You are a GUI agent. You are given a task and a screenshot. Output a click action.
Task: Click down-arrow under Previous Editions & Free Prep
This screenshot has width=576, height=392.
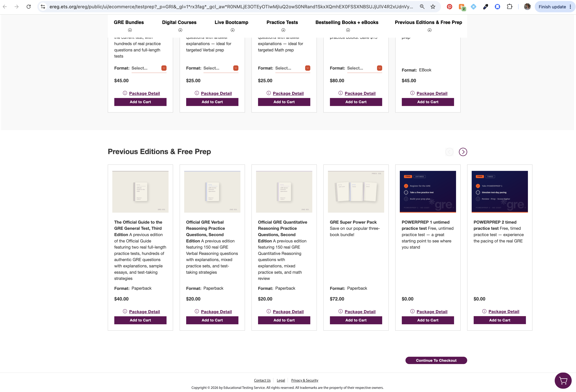pyautogui.click(x=430, y=30)
